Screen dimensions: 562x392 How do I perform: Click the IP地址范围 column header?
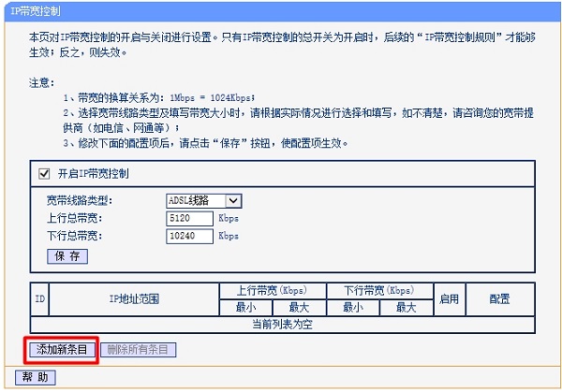tap(135, 299)
